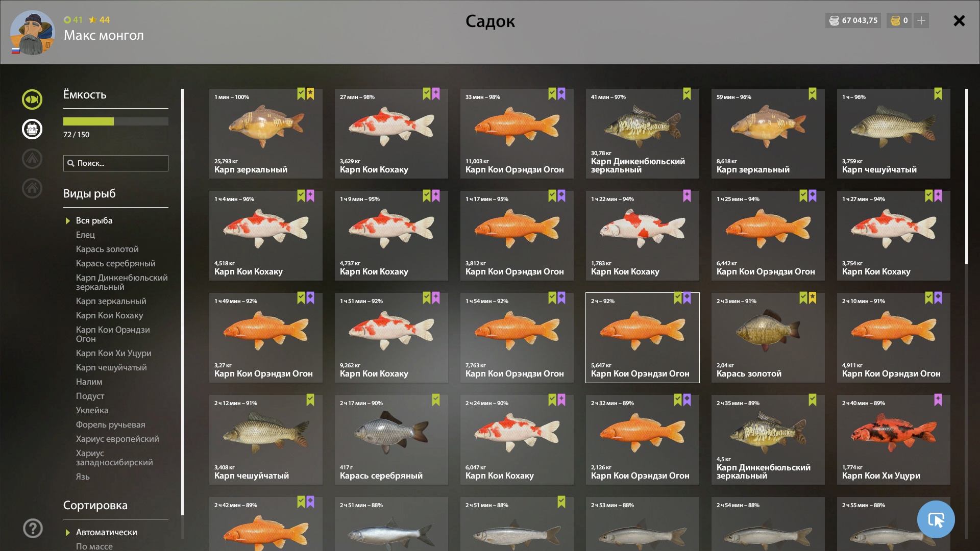Viewport: 980px width, 551px height.
Task: Open the fish keepnet icon in sidebar
Action: pyautogui.click(x=32, y=99)
